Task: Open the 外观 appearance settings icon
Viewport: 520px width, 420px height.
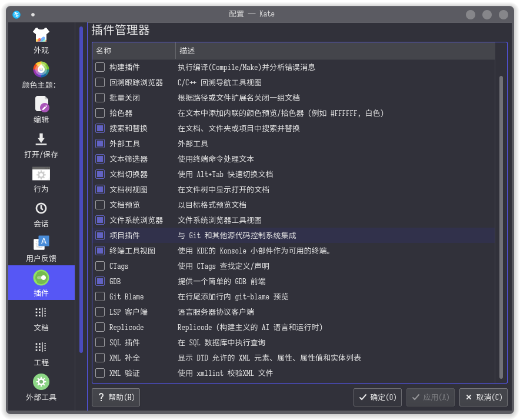Action: point(41,35)
